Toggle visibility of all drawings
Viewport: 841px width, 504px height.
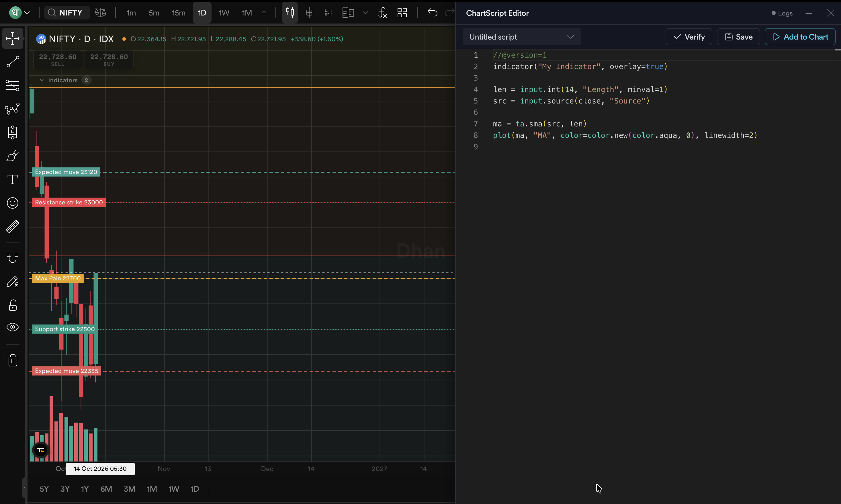click(x=13, y=327)
